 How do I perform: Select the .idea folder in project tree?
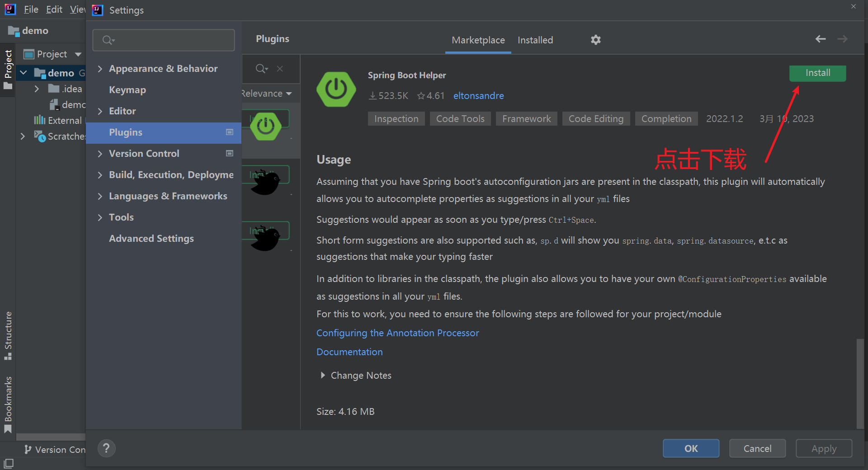[66, 89]
